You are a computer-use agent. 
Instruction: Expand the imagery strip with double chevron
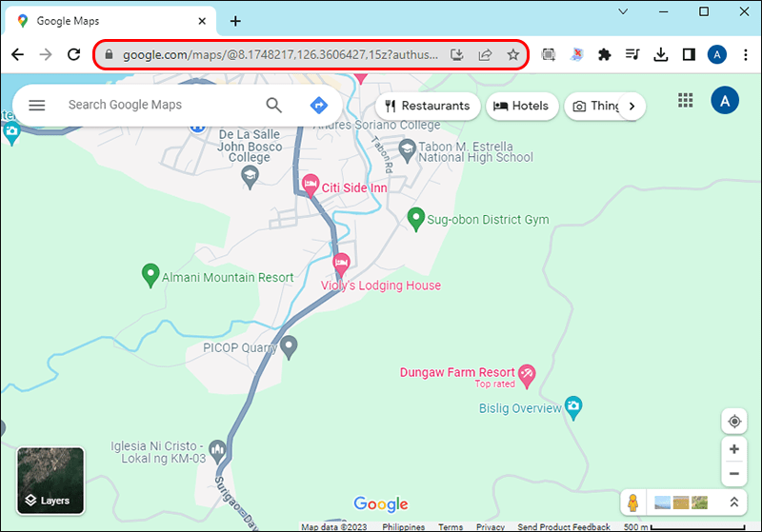coord(733,502)
